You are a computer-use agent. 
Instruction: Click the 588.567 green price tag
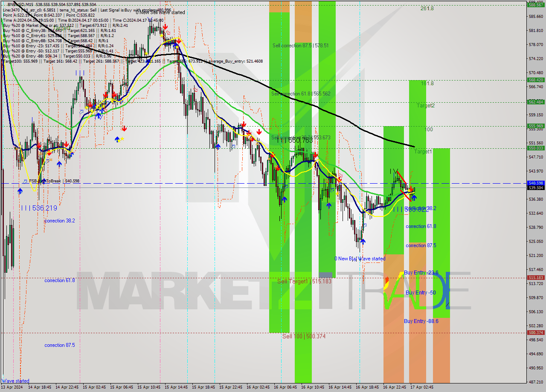(x=536, y=5)
